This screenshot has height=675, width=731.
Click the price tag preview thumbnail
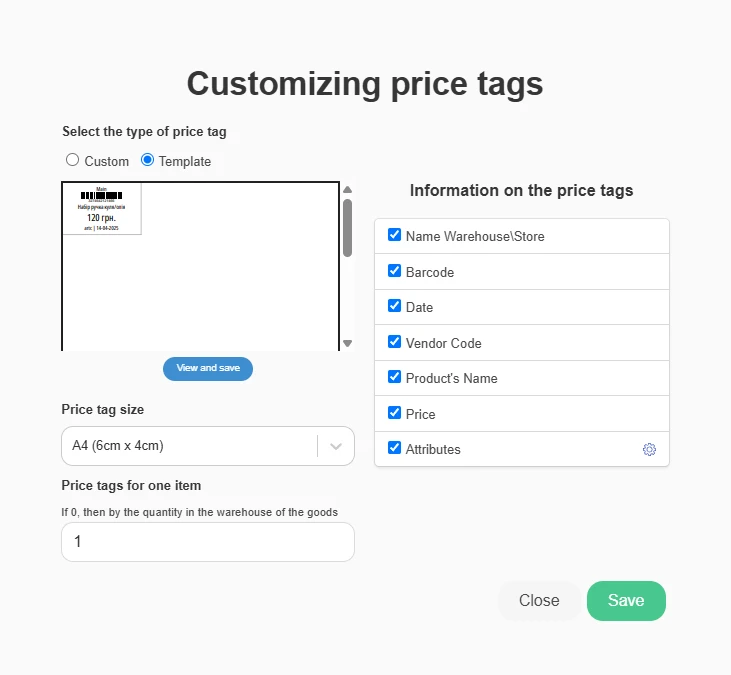click(102, 209)
